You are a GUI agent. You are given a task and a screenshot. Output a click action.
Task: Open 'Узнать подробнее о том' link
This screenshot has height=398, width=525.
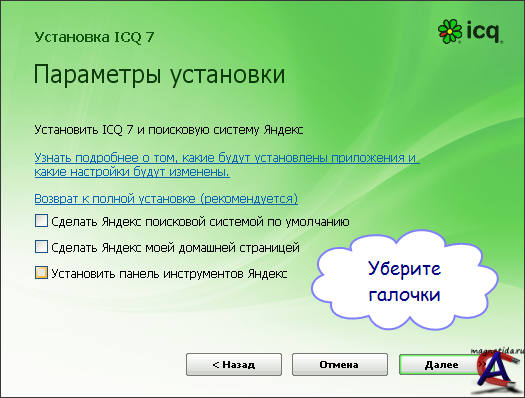[227, 165]
